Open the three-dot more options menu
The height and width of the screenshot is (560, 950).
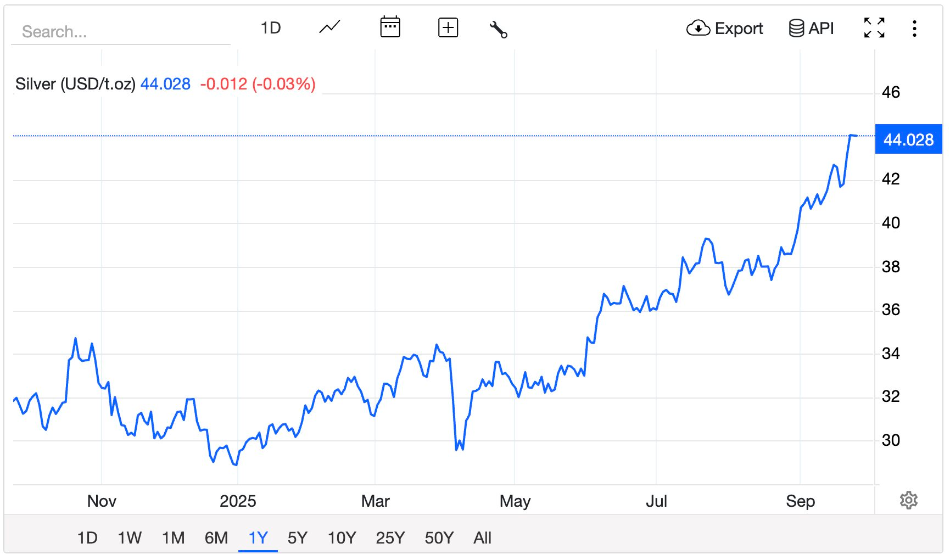point(914,29)
